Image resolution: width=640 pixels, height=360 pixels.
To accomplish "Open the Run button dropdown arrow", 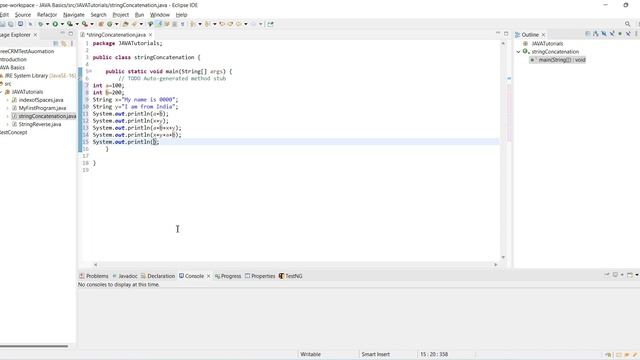I will 62,24.
